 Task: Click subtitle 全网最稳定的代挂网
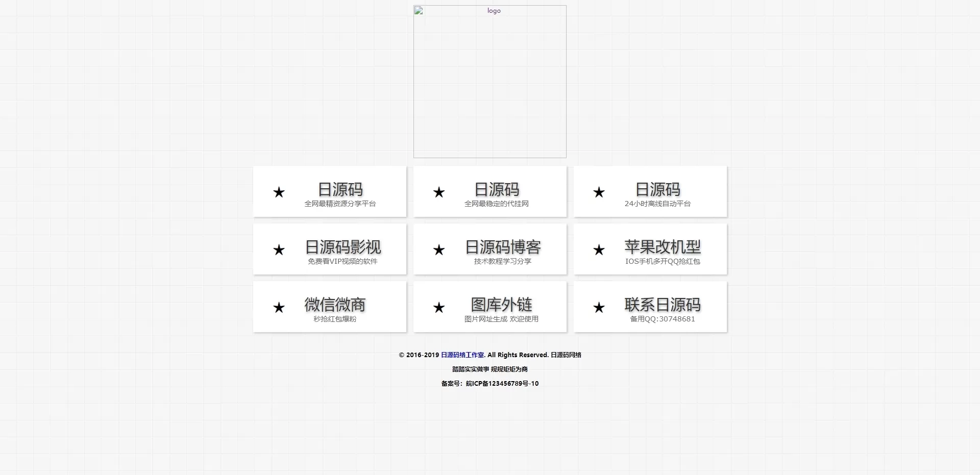[497, 204]
